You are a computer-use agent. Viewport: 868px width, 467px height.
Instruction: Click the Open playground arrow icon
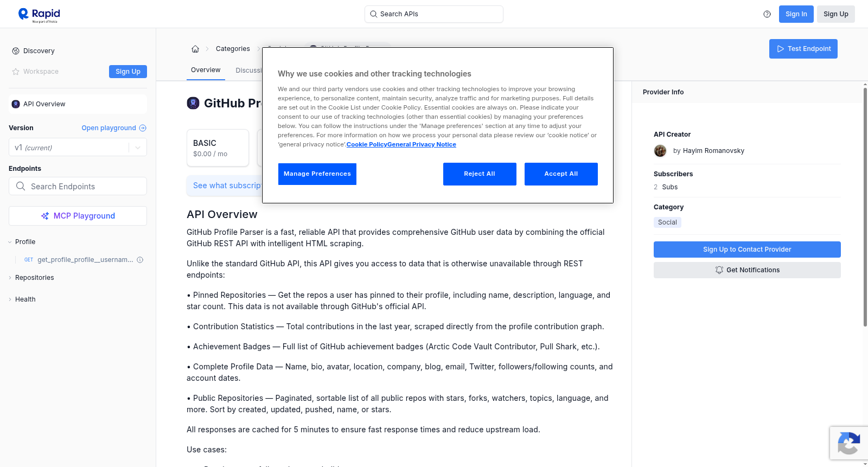pos(143,128)
